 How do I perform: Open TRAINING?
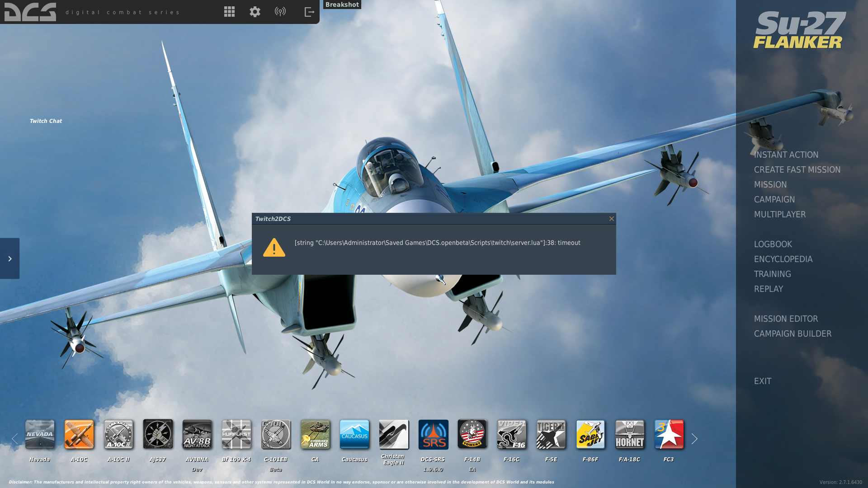pyautogui.click(x=772, y=274)
